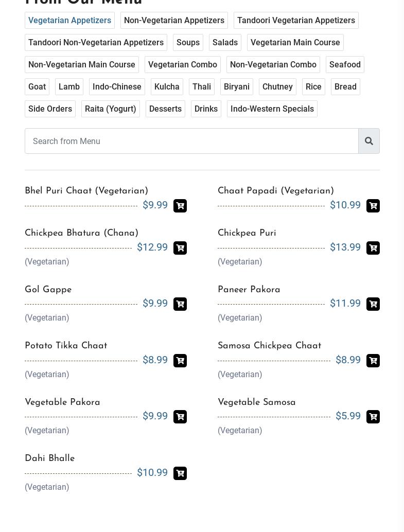This screenshot has height=532, width=404.
Task: Select the Soups category
Action: pos(188,43)
